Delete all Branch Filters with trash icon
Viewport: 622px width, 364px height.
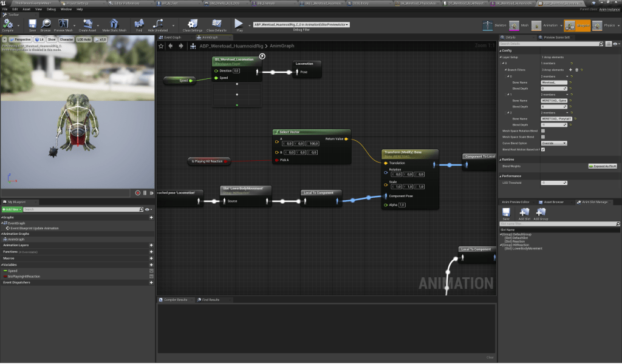click(x=576, y=70)
